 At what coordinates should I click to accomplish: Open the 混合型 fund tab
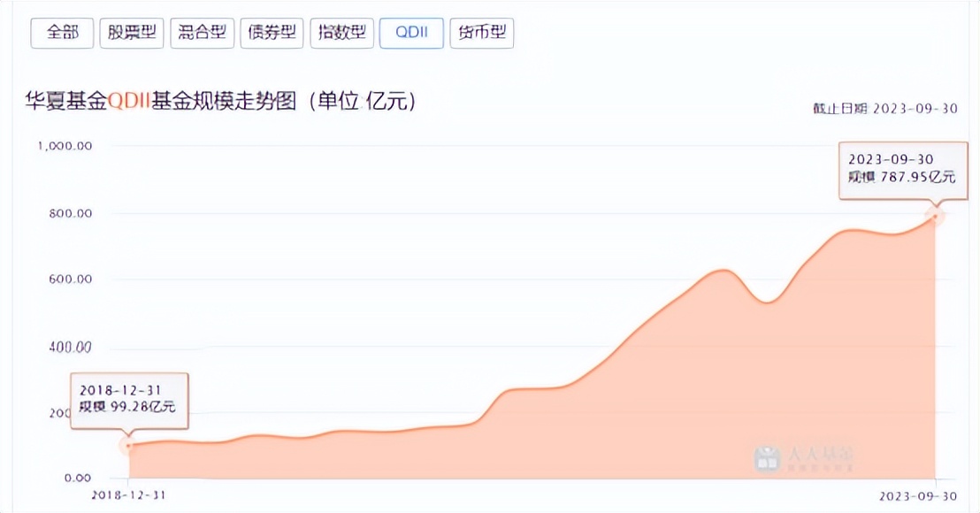tap(202, 33)
